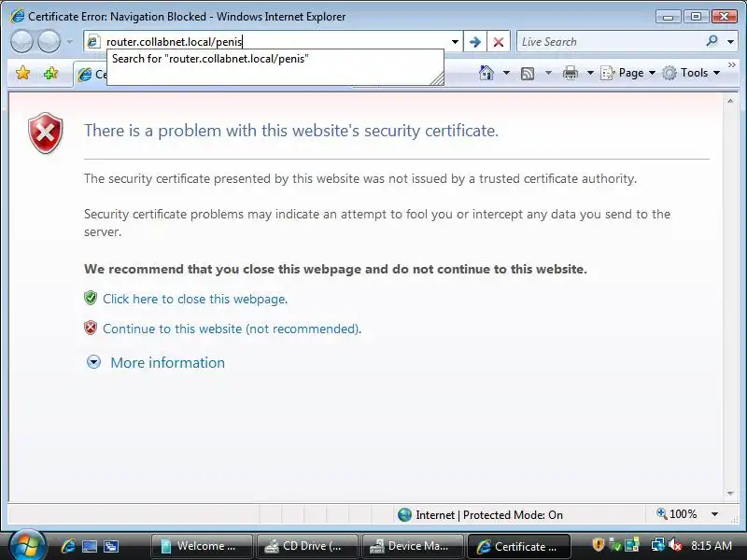Open the zoom level dropdown arrow

point(714,514)
